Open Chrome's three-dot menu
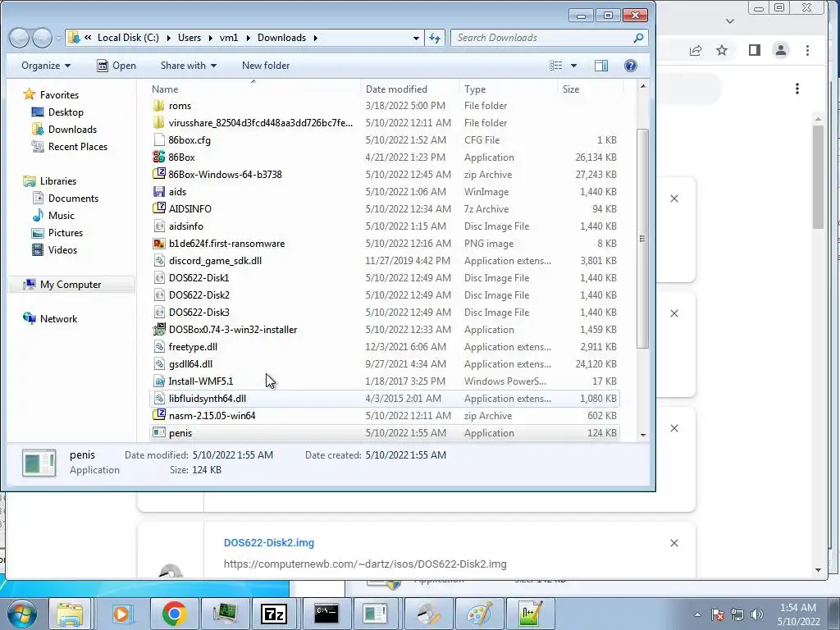Screen dimensions: 840x630 pos(807,50)
